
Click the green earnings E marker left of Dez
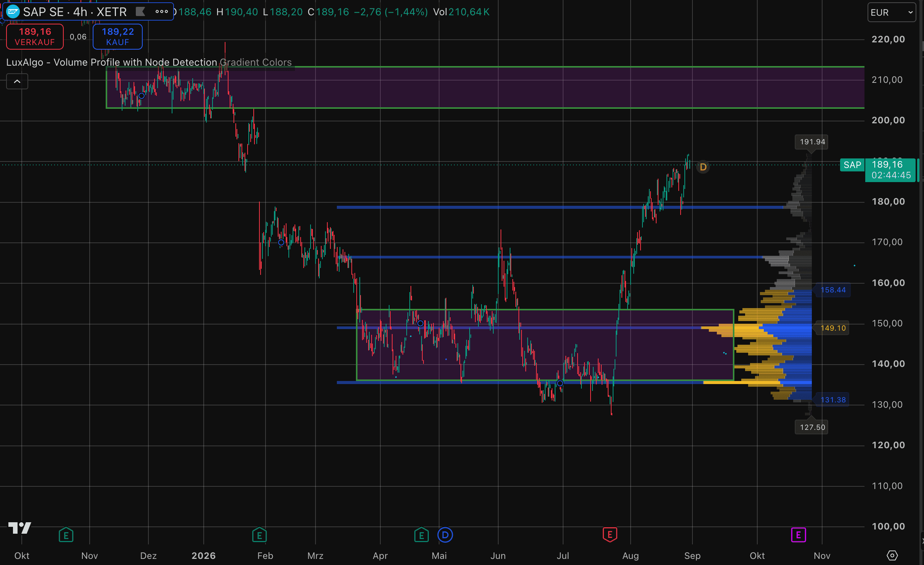point(66,535)
